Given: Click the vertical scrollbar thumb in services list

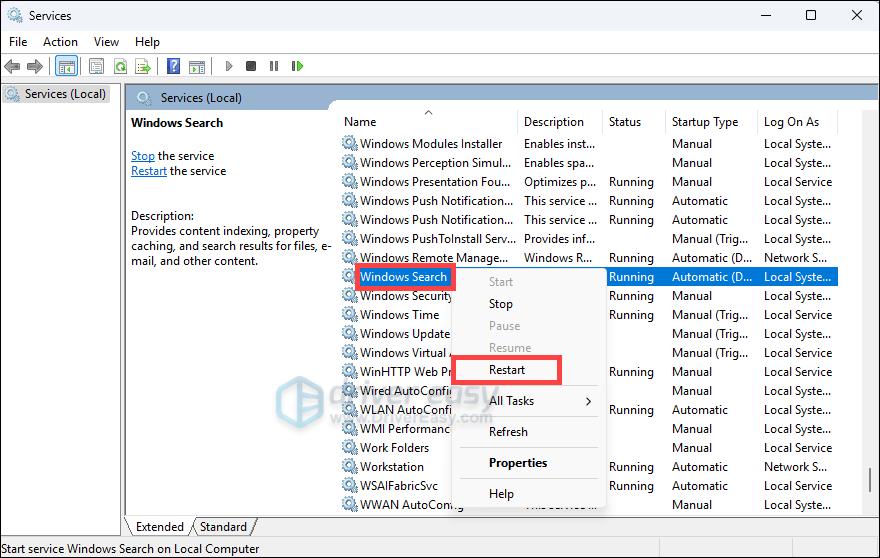Looking at the screenshot, I should pos(870,481).
